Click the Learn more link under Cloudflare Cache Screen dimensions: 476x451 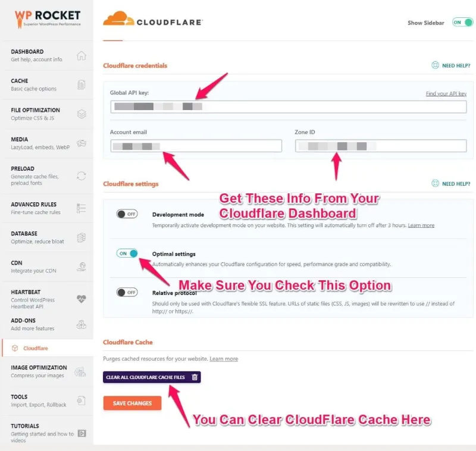tap(224, 358)
